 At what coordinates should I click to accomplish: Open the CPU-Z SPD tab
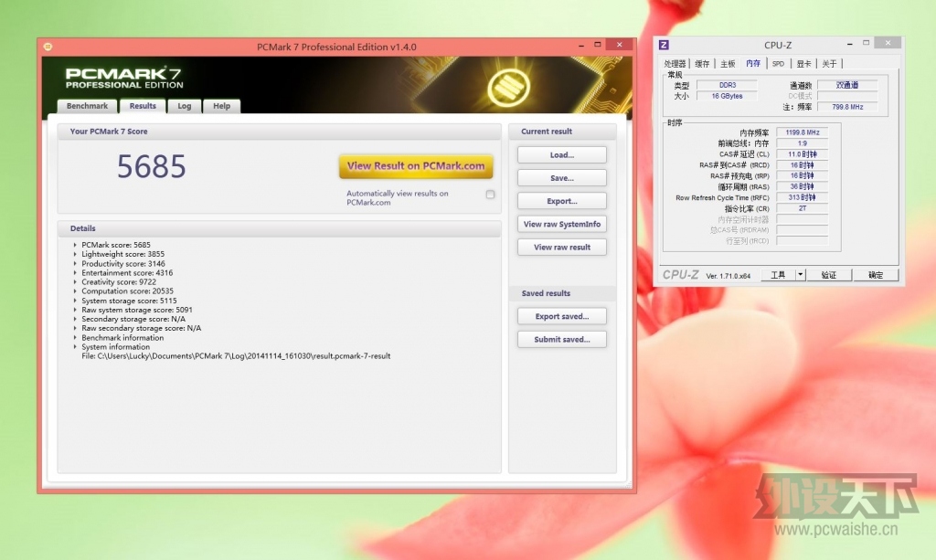(x=779, y=64)
